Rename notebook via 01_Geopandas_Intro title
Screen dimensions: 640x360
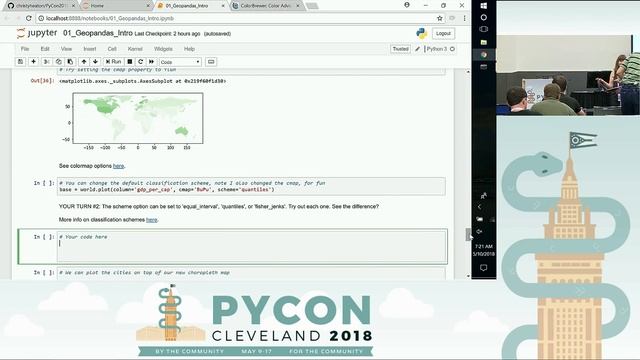[98, 33]
